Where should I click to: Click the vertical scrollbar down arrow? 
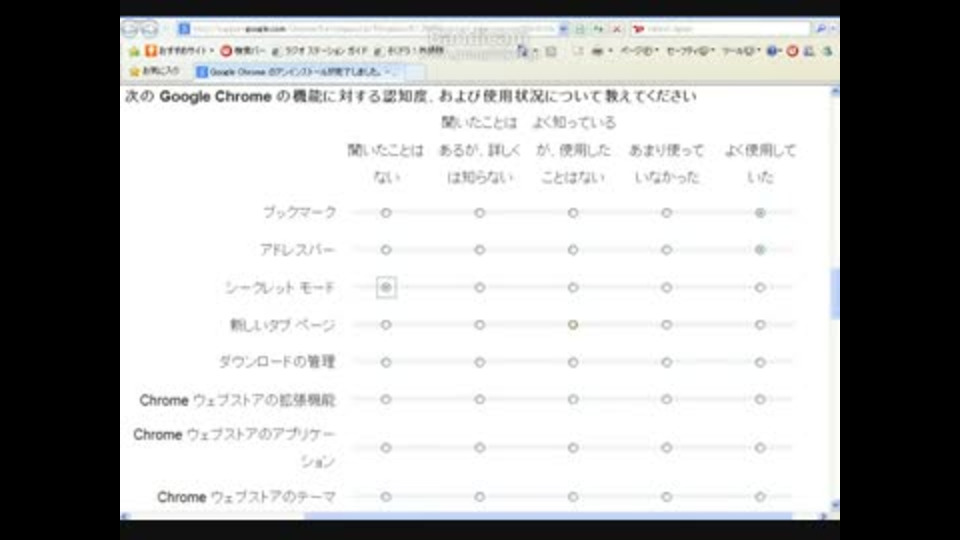[834, 505]
